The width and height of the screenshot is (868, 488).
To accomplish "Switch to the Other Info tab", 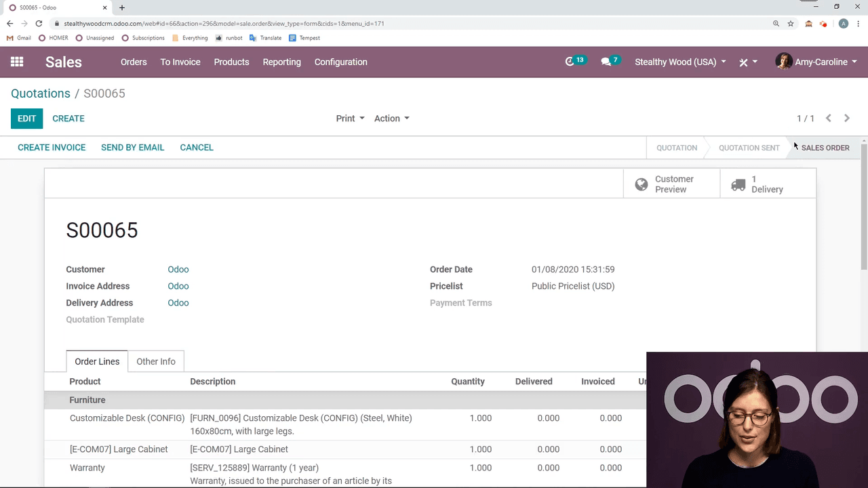I will (x=156, y=361).
